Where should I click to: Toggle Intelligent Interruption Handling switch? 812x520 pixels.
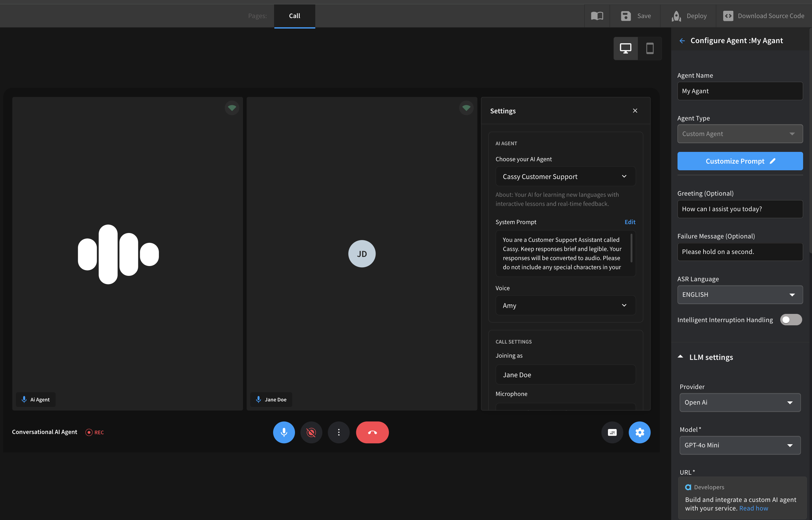789,320
